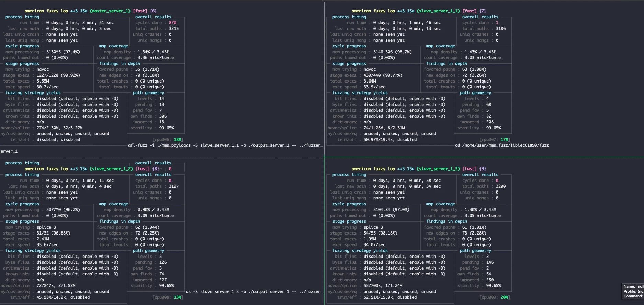Click the pending value 126 in slave_server_1_2
This screenshot has height=305, width=644.
click(163, 262)
